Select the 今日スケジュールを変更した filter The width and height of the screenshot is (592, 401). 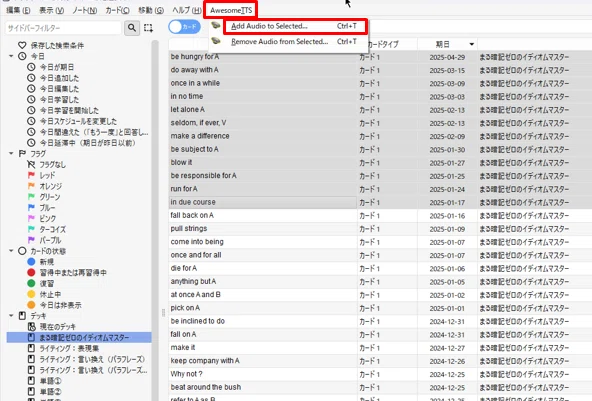click(72, 121)
